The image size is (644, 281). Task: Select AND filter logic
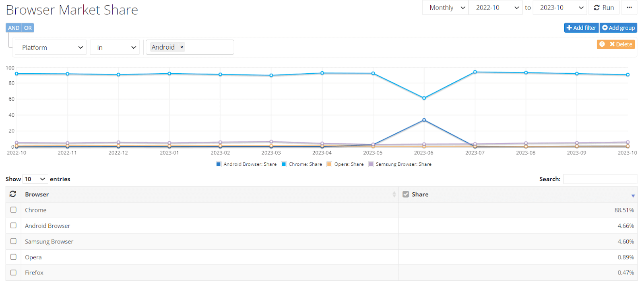click(14, 28)
